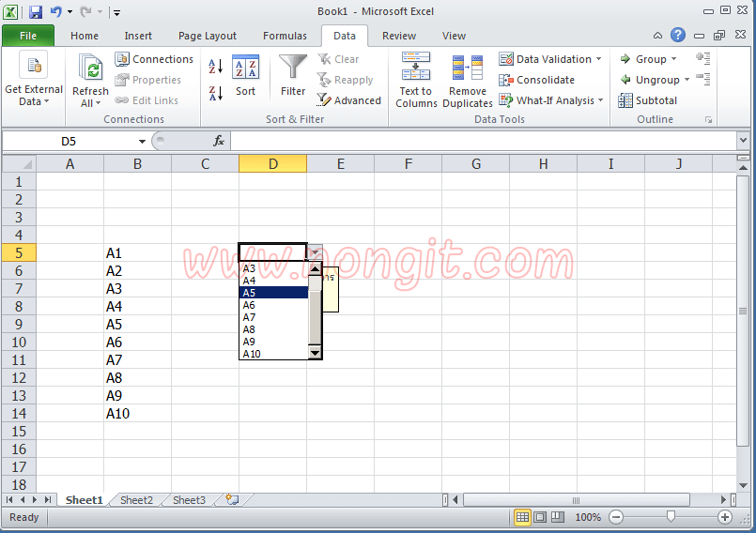The image size is (756, 533).
Task: Open Microsoft Office Help question mark
Action: [x=678, y=36]
